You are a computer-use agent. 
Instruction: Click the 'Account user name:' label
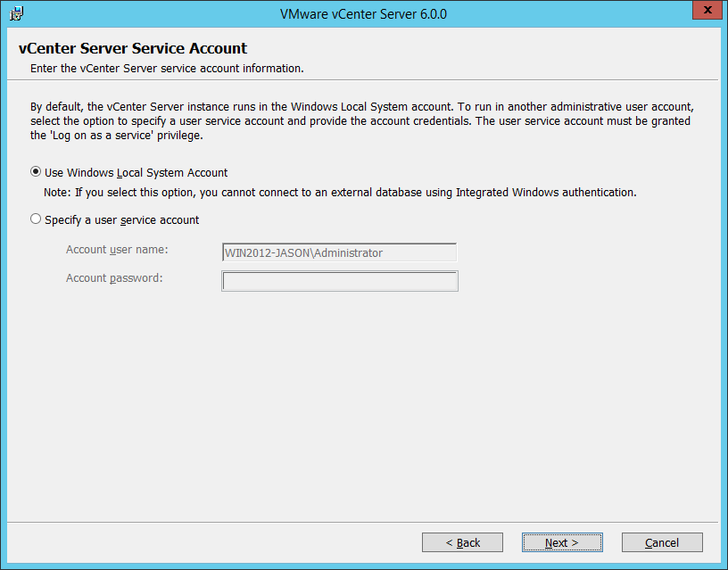coord(117,250)
